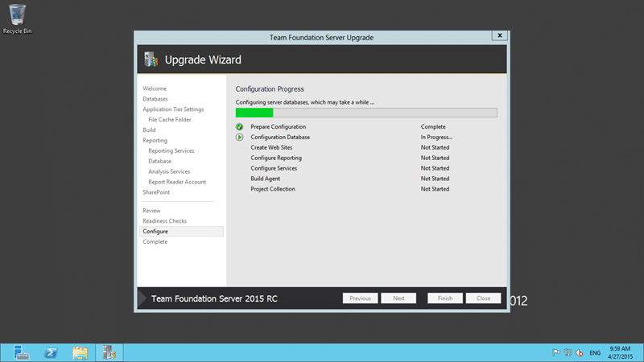Click the green configuration progress bar

tap(366, 113)
